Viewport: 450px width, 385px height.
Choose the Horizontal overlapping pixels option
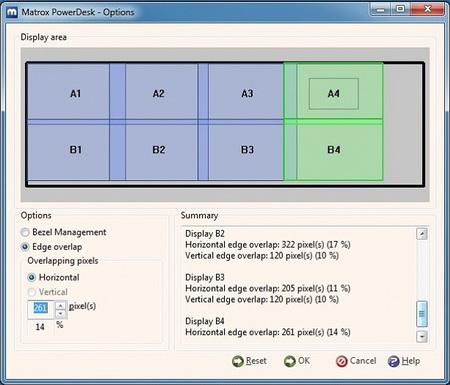[x=32, y=277]
